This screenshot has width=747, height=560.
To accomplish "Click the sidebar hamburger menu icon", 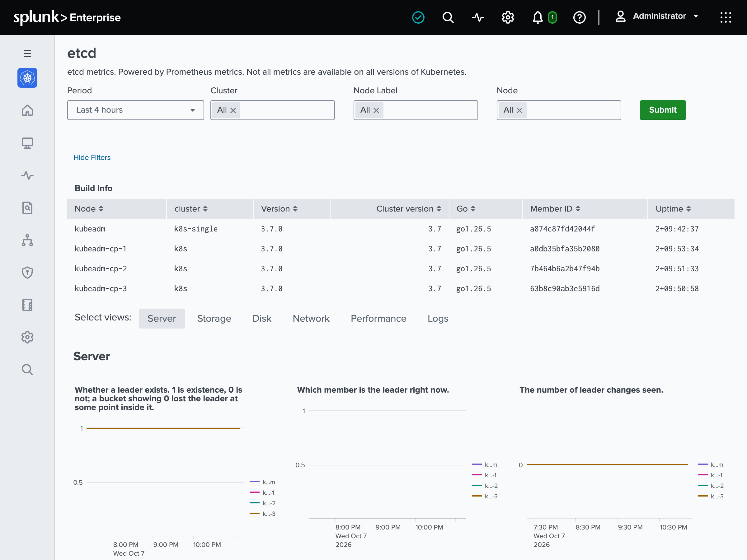I will point(27,53).
